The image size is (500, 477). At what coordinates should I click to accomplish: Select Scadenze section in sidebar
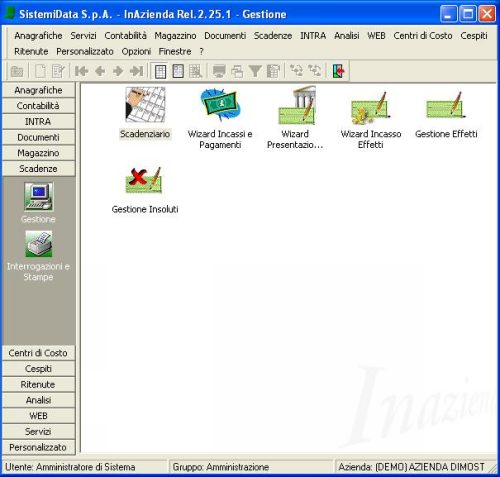click(x=38, y=169)
